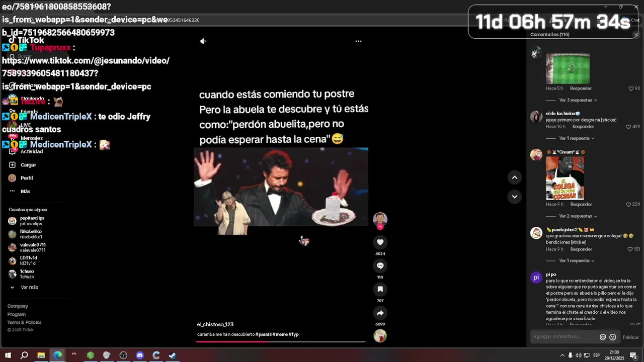Open the Program footer link
Screen dimensions: 644x362
17,315
